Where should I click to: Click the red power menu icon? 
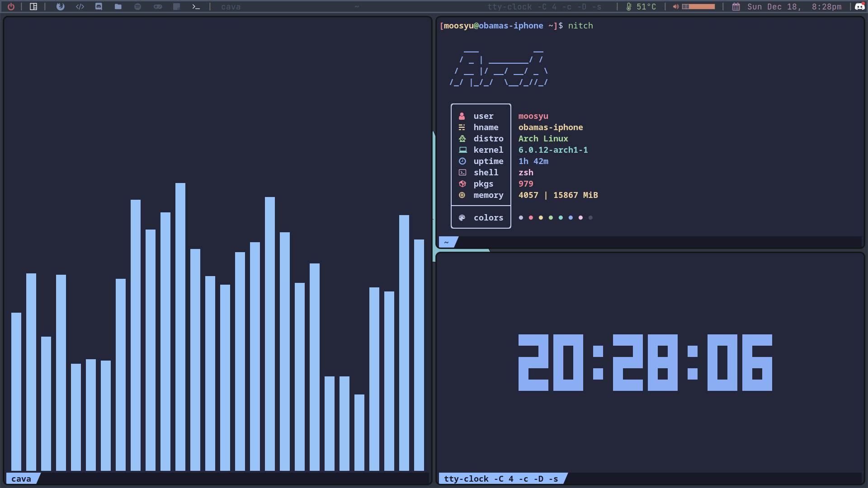click(11, 7)
